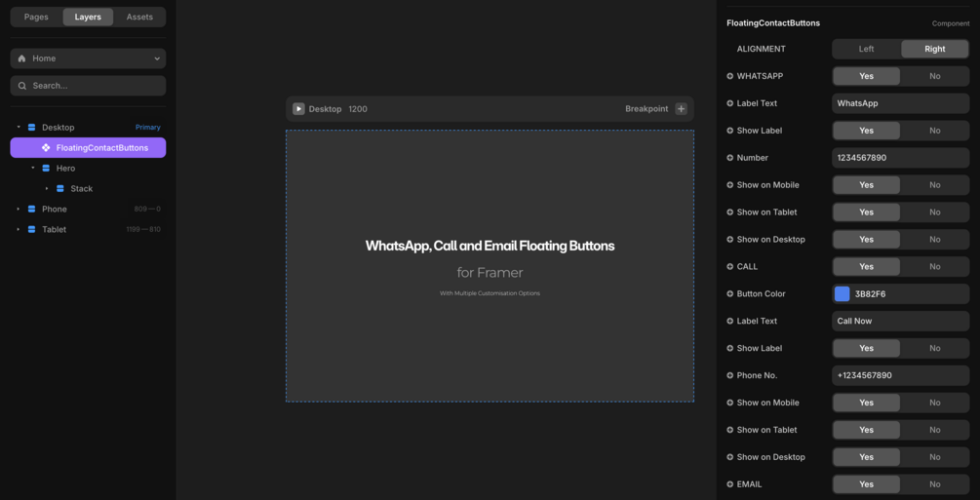Click the 'for Framer' canvas text

490,273
